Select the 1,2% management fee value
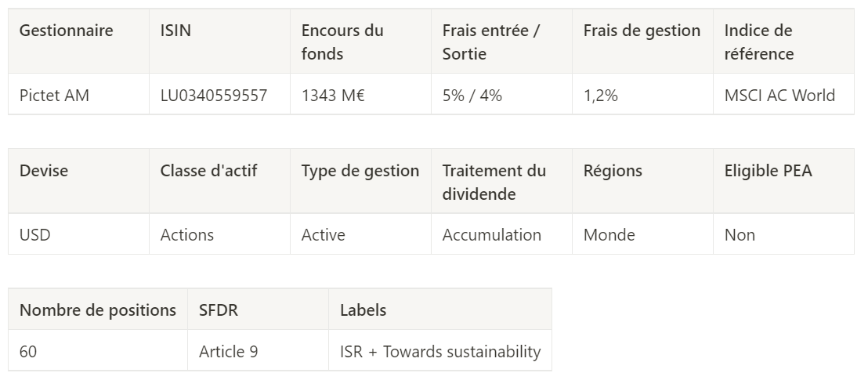Image resolution: width=868 pixels, height=391 pixels. (601, 96)
